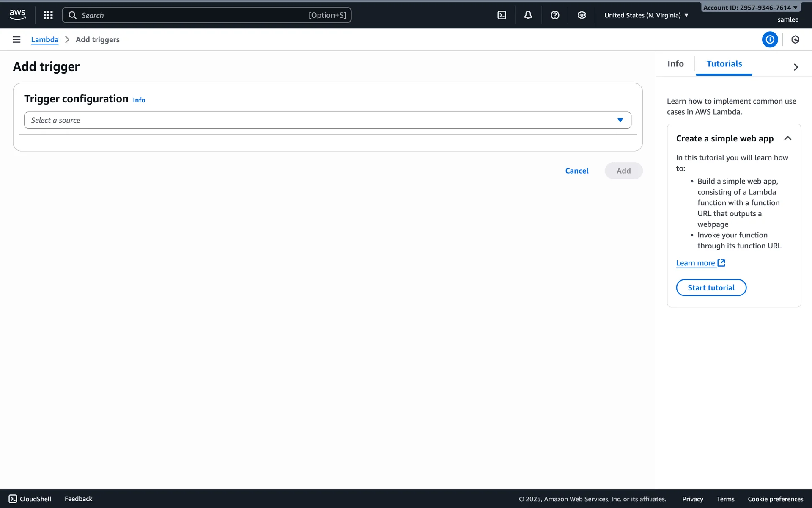Launch CloudShell from top navigation bar
812x508 pixels.
[x=502, y=15]
